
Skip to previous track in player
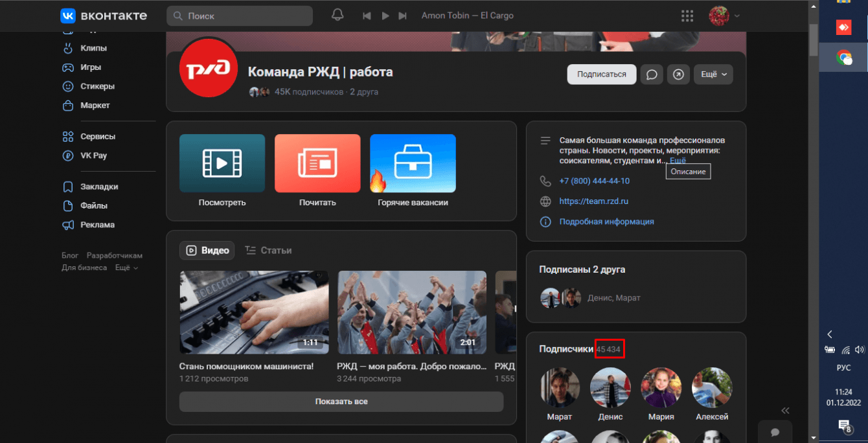tap(367, 16)
